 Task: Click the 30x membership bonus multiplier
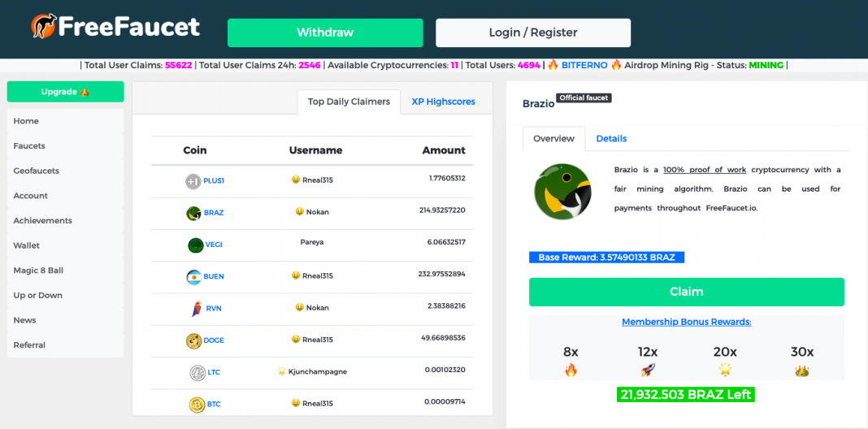pos(802,352)
